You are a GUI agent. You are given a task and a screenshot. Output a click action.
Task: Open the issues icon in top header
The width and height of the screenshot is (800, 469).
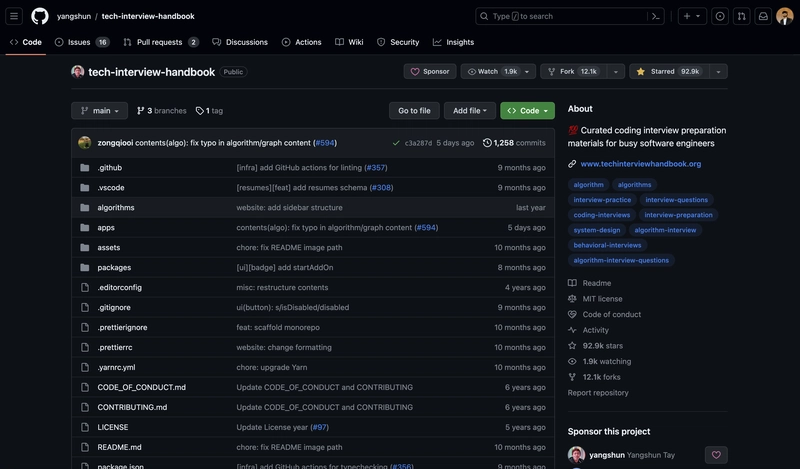(x=720, y=16)
